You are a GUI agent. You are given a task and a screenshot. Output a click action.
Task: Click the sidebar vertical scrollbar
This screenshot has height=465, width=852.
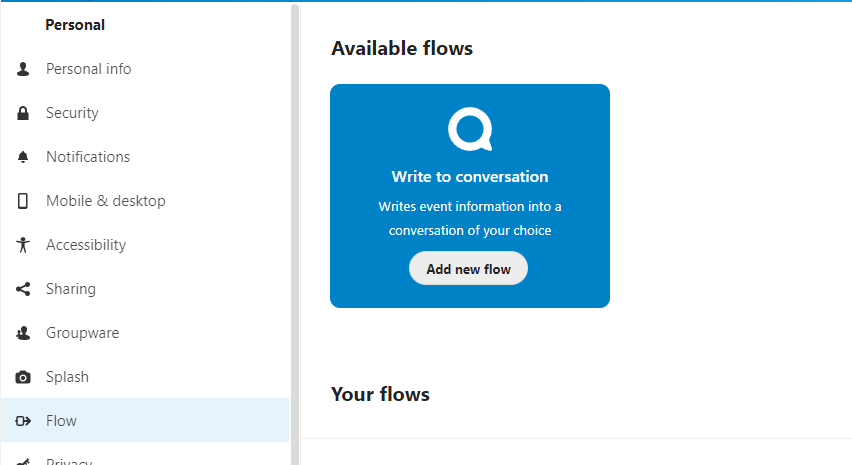295,234
